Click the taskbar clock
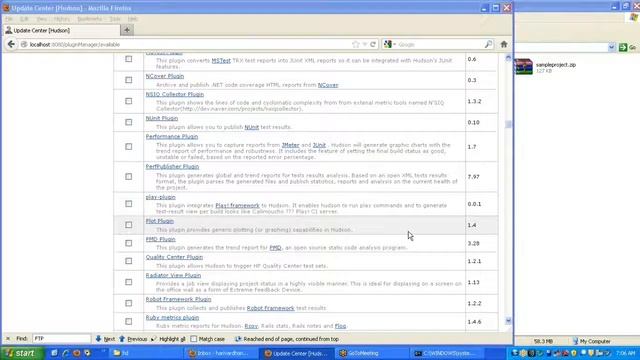Image resolution: width=640 pixels, height=360 pixels. pyautogui.click(x=625, y=353)
